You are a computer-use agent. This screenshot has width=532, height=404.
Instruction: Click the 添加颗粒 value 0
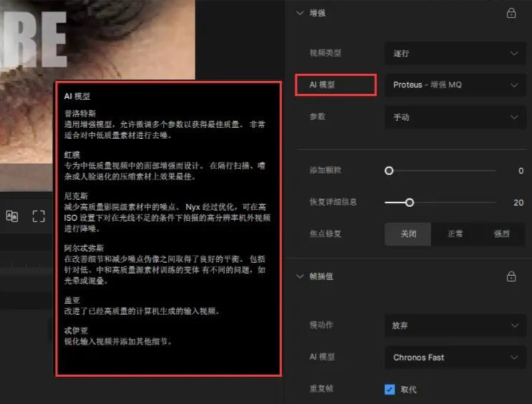(x=521, y=171)
